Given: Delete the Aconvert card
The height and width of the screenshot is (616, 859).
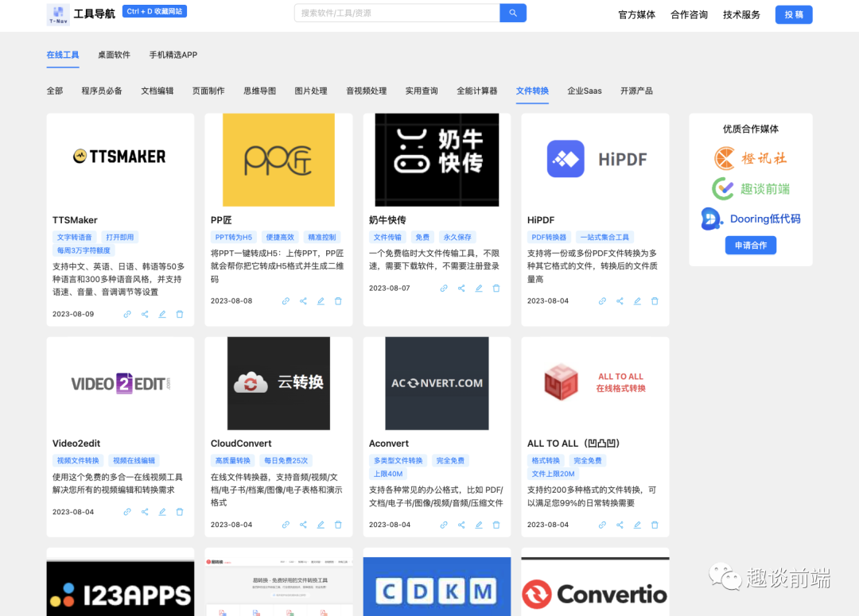Looking at the screenshot, I should (x=496, y=525).
